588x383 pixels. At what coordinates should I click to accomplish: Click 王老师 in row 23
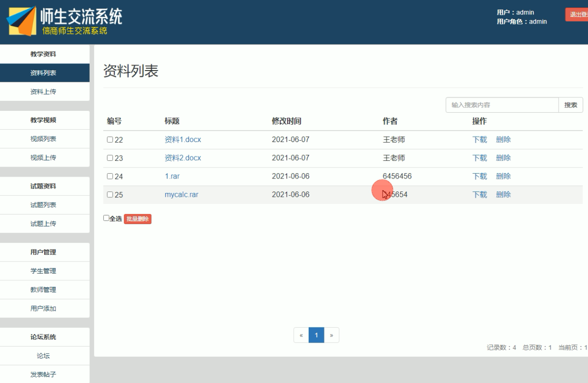tap(394, 158)
